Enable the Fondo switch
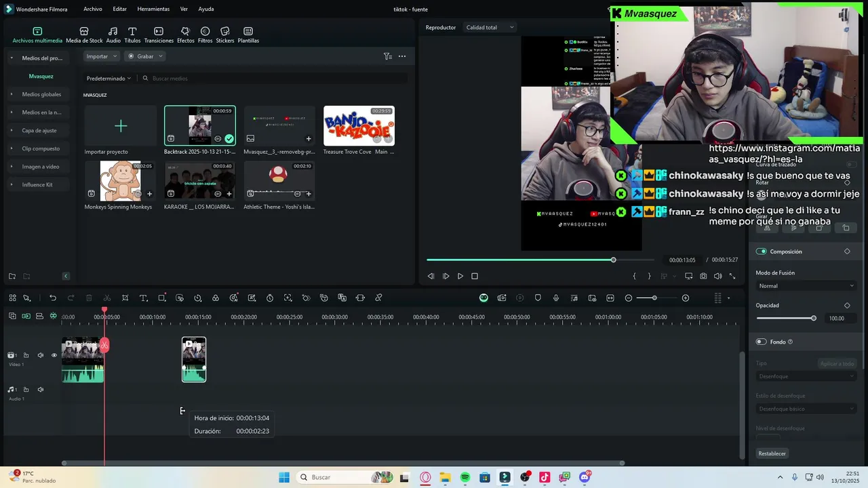Viewport: 868px width, 488px height. point(761,342)
